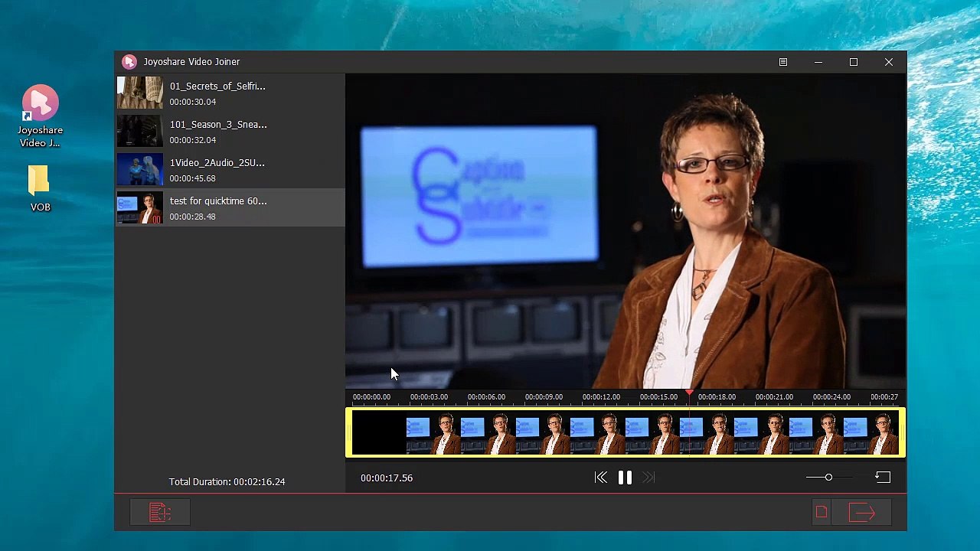Open the converted files folder icon
Image resolution: width=980 pixels, height=551 pixels.
pyautogui.click(x=822, y=513)
